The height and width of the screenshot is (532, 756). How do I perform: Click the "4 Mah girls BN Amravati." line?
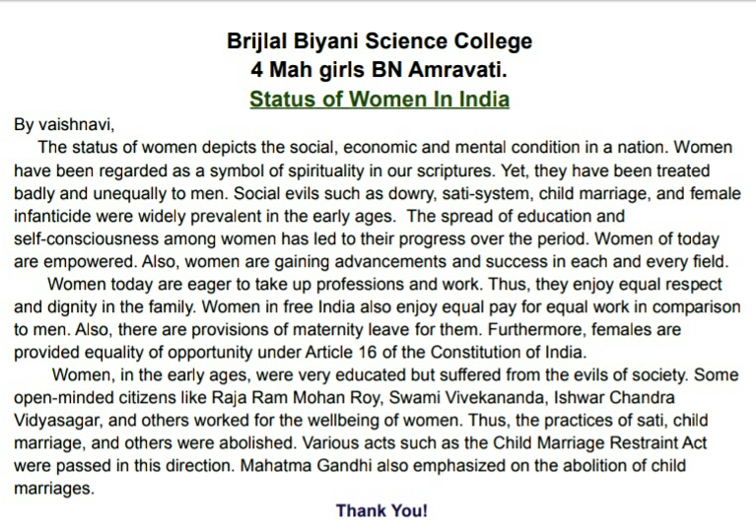click(x=378, y=71)
